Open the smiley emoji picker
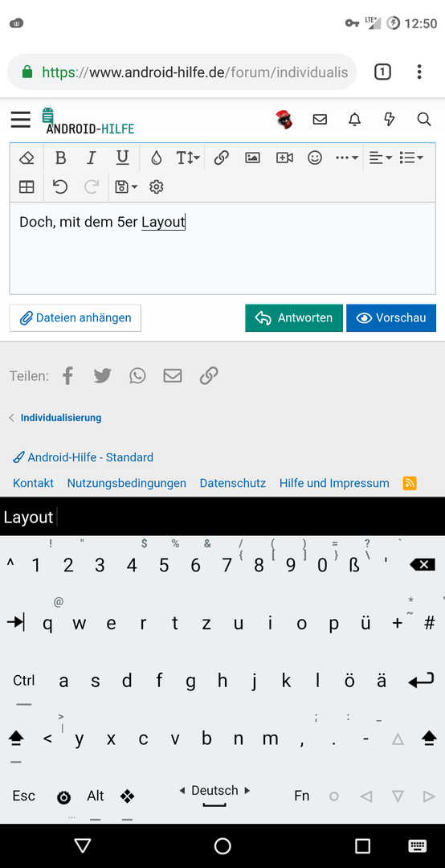This screenshot has width=445, height=868. point(315,158)
